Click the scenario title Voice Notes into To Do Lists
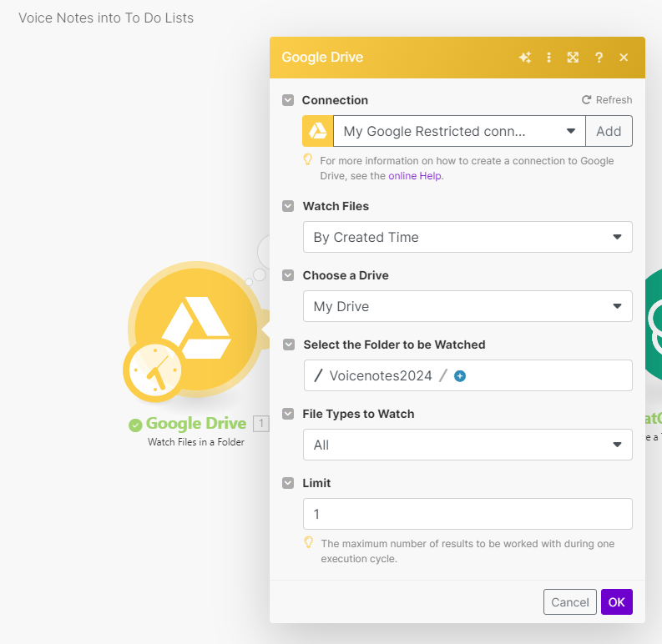Screen dimensions: 662x644 click(x=106, y=18)
